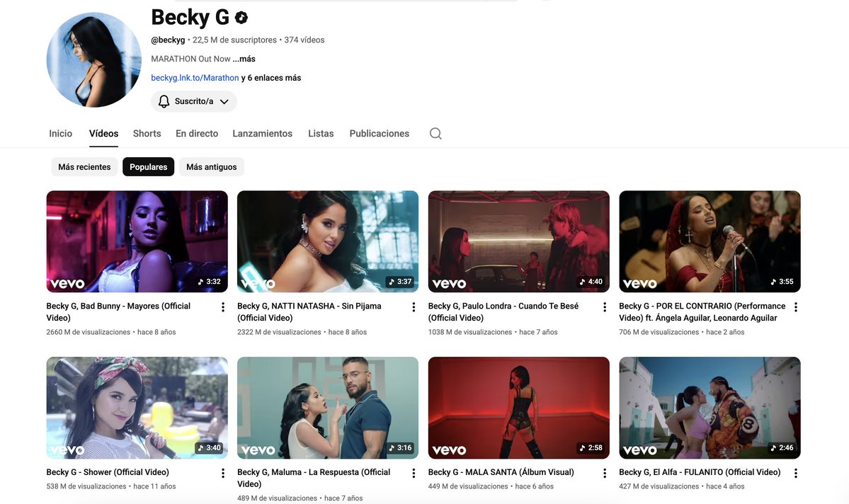The width and height of the screenshot is (849, 504).
Task: Go to the Inicio tab
Action: [x=61, y=133]
